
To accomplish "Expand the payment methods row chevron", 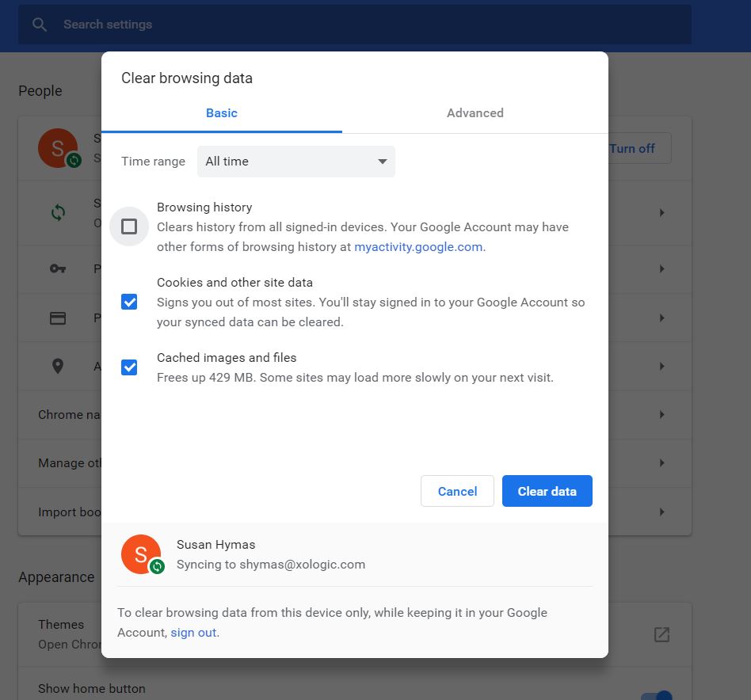I will click(x=661, y=318).
